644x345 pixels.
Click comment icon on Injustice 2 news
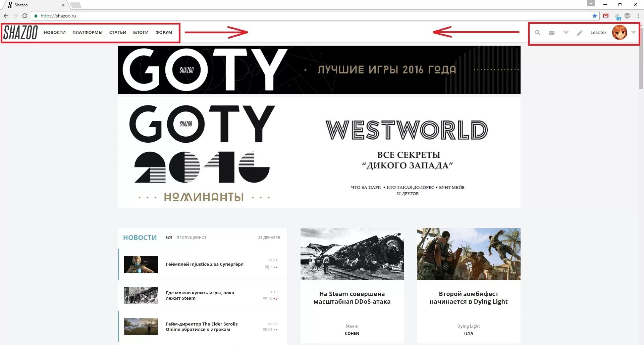pos(267,267)
